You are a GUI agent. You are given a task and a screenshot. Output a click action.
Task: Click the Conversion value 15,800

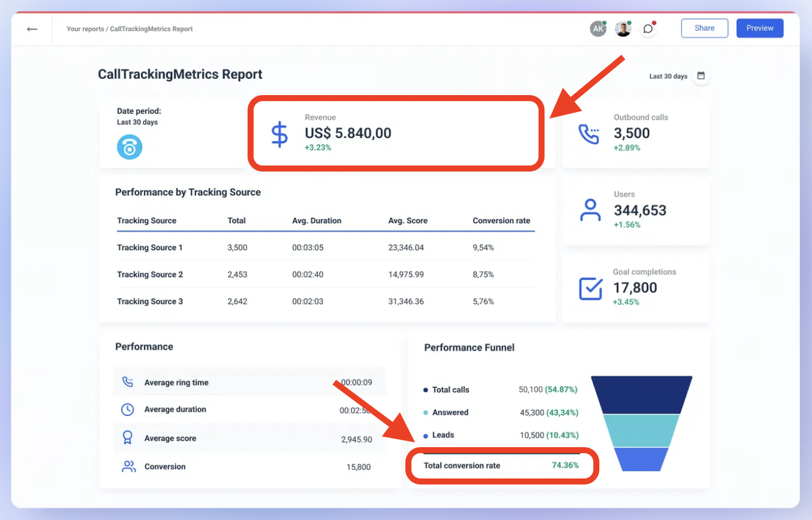point(358,467)
